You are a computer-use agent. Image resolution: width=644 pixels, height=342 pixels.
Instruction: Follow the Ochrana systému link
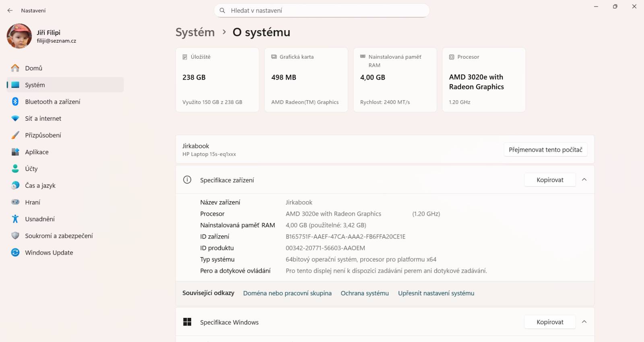pos(365,293)
